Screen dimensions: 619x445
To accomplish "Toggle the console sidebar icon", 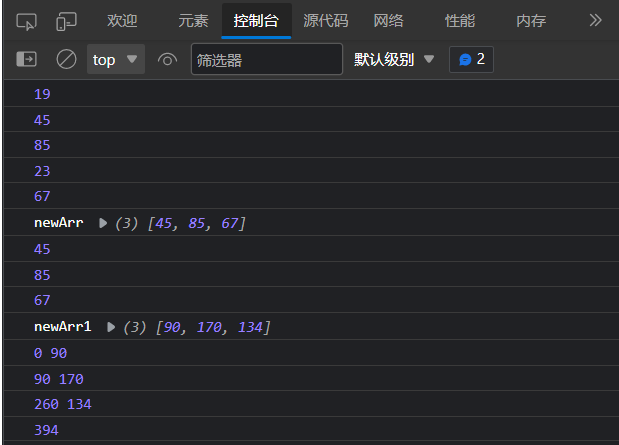I will click(26, 60).
